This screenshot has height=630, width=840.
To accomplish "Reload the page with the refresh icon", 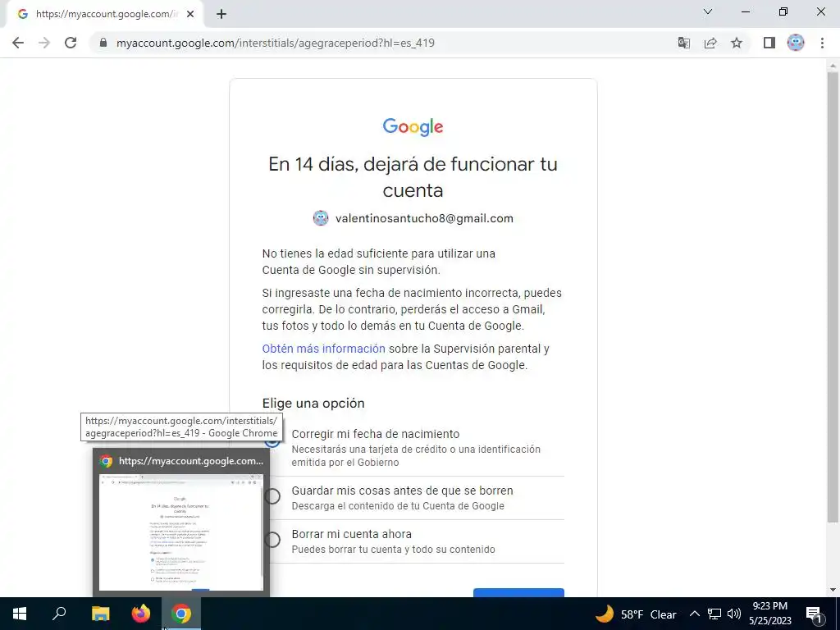I will click(x=71, y=43).
